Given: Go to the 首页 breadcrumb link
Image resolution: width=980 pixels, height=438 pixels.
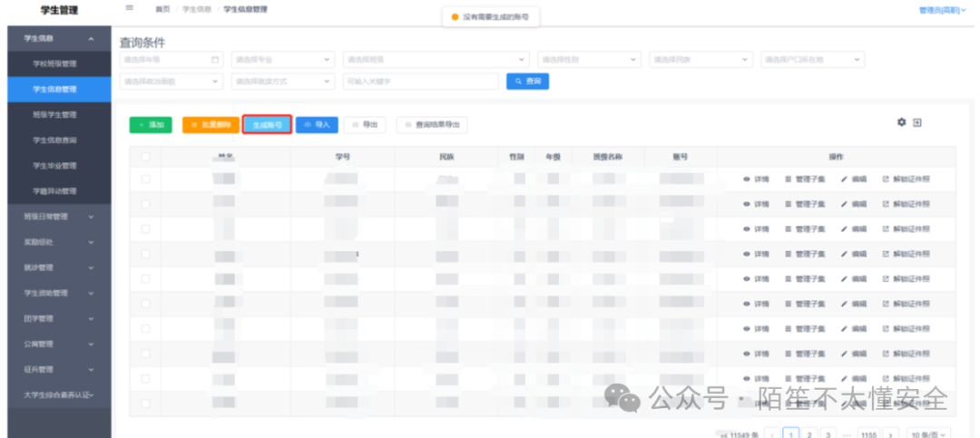Looking at the screenshot, I should 162,9.
